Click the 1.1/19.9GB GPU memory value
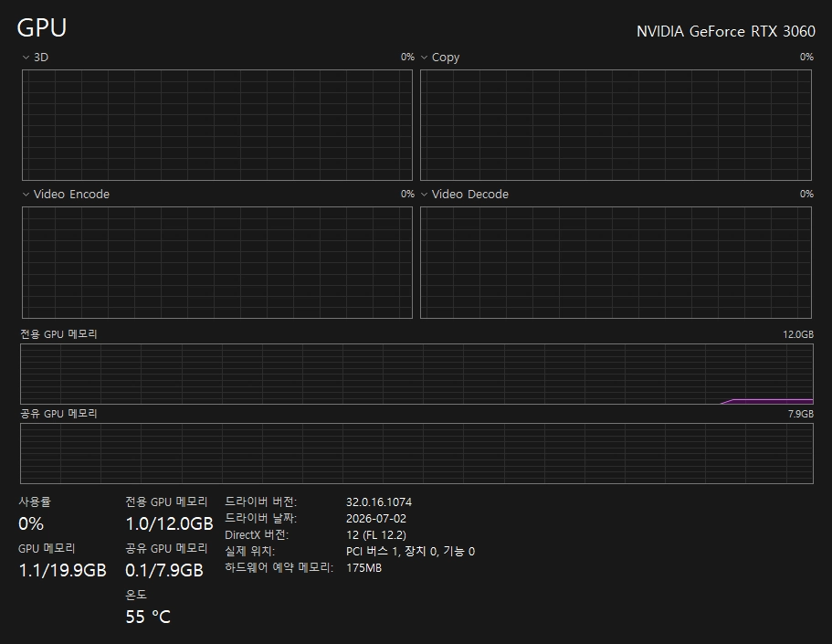The image size is (832, 644). [63, 570]
